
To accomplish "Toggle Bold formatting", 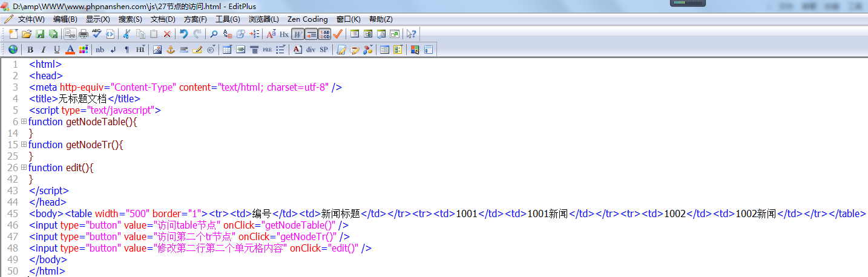I will coord(30,50).
